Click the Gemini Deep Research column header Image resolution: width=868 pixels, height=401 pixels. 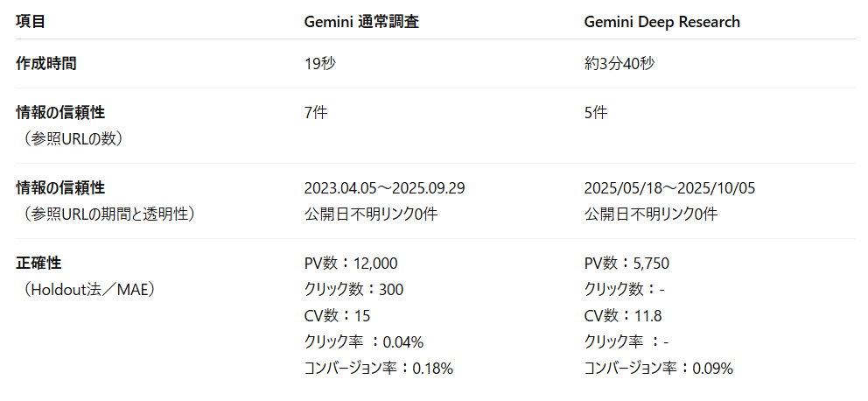661,22
